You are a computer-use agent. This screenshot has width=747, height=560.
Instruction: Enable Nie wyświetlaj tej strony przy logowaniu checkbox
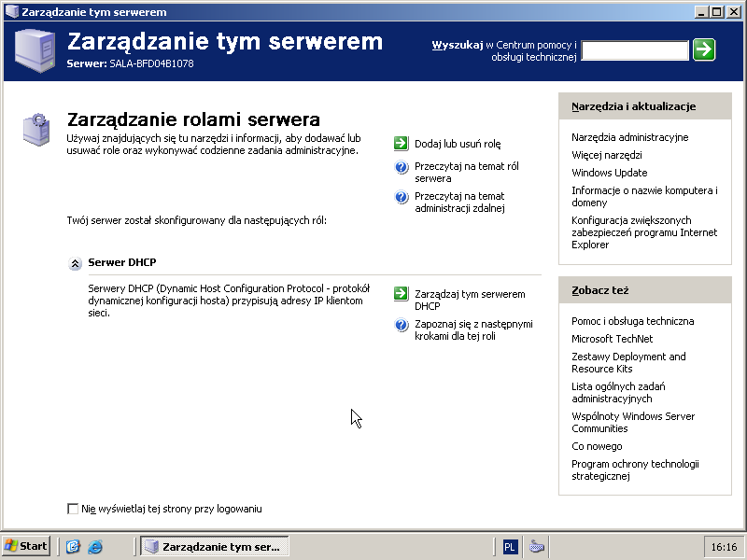pos(73,509)
